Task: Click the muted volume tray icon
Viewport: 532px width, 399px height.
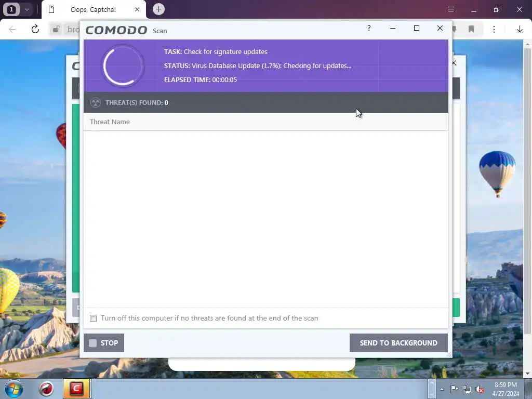Action: 480,390
